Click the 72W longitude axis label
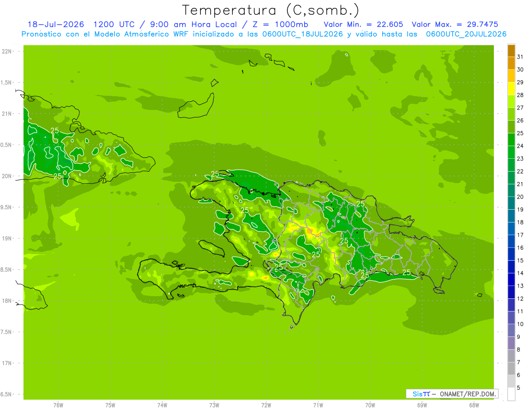 (x=266, y=405)
